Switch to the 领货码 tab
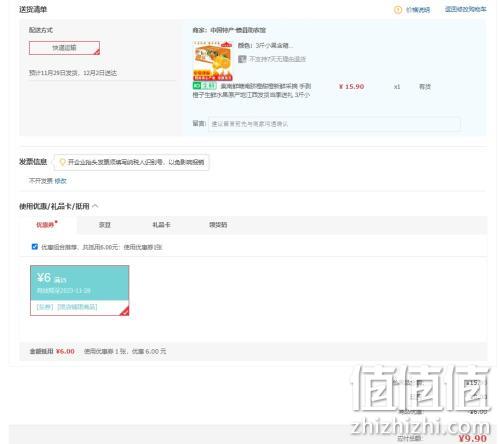500x444 pixels. pos(218,225)
